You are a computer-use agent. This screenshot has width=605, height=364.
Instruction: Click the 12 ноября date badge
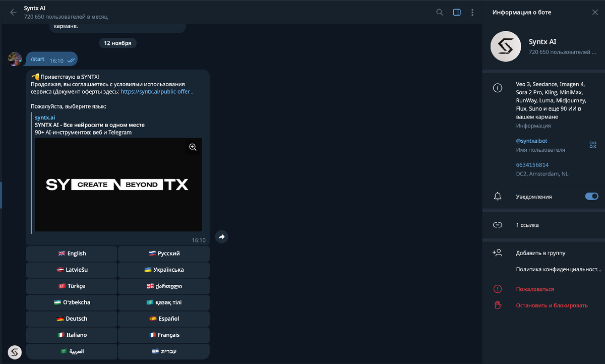[117, 43]
